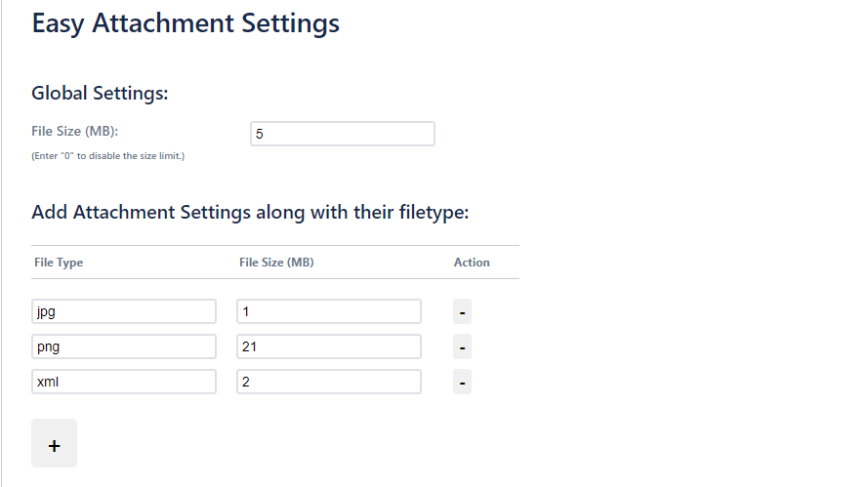868x487 pixels.
Task: Focus the xml file type field
Action: coord(123,382)
